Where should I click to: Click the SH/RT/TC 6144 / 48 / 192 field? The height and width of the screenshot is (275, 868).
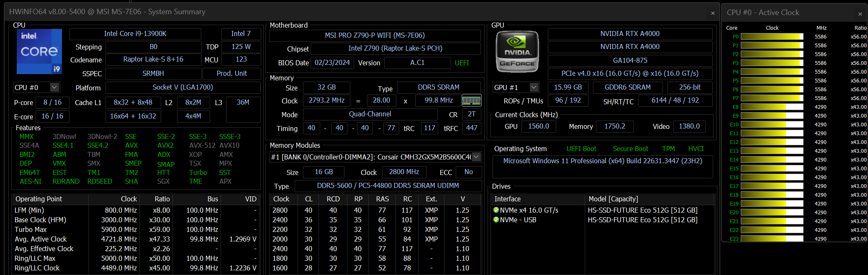click(x=675, y=100)
